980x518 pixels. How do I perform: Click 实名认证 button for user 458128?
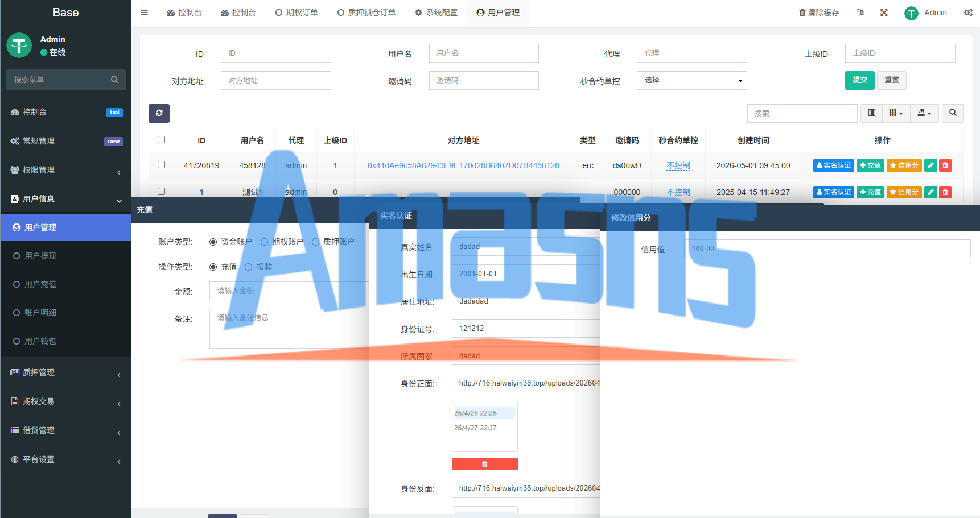(833, 165)
